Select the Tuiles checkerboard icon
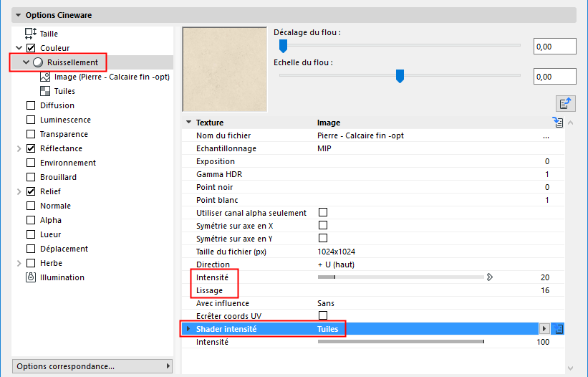 click(45, 91)
